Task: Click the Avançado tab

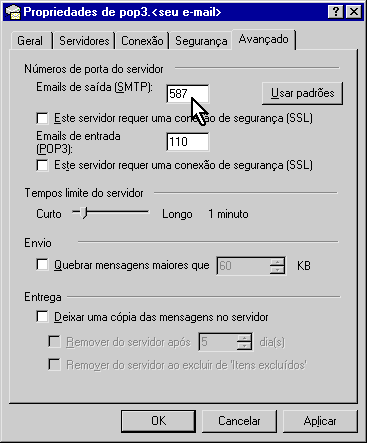Action: coord(263,39)
